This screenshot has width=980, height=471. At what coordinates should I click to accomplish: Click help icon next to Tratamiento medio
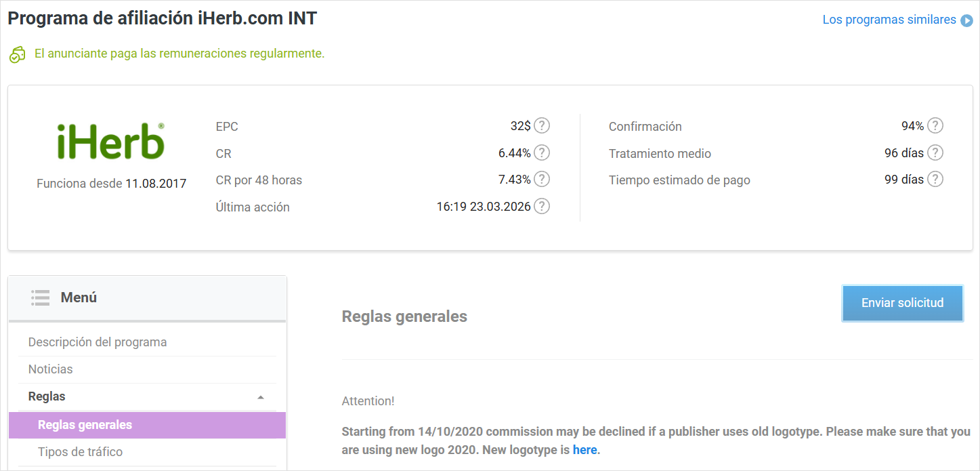pyautogui.click(x=935, y=152)
